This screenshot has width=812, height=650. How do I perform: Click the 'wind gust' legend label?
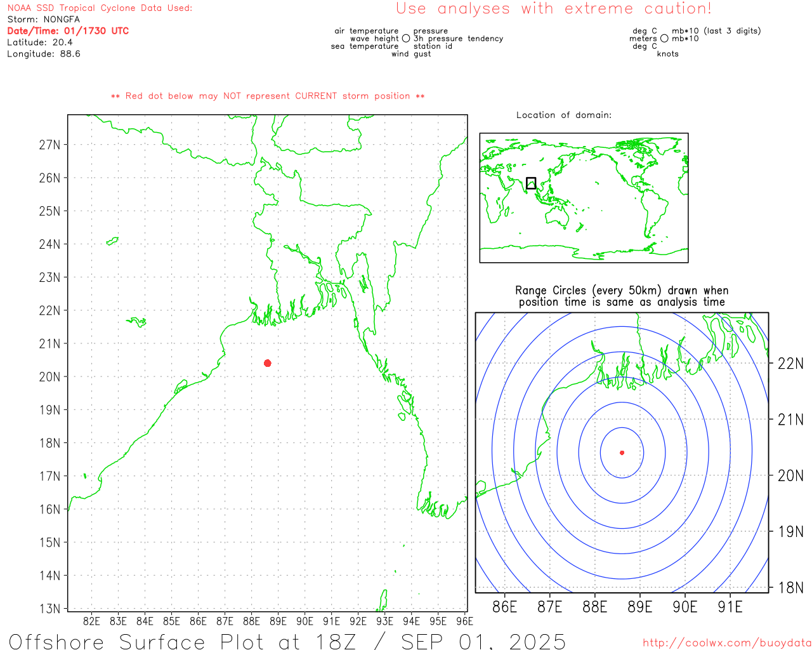tap(411, 54)
